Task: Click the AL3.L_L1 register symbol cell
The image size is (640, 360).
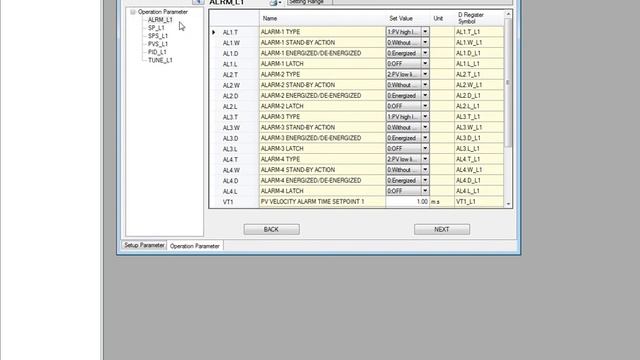Action: [x=479, y=149]
